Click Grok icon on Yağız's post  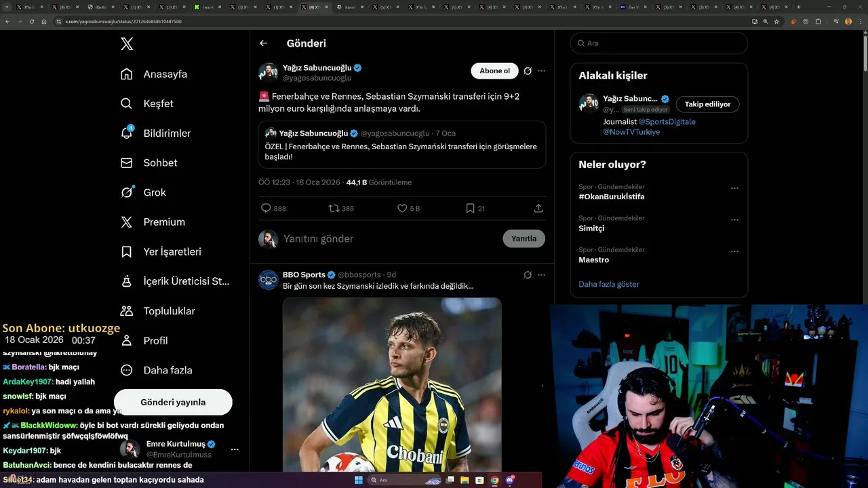tap(528, 70)
